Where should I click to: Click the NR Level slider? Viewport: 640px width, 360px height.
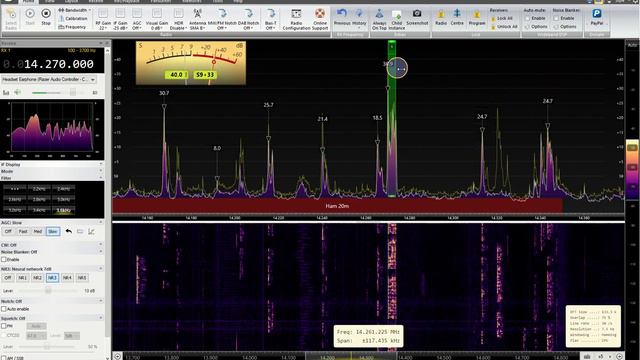pos(48,291)
